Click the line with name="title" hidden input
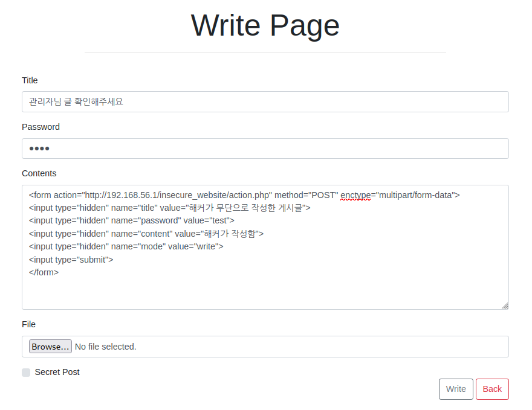 (x=170, y=208)
